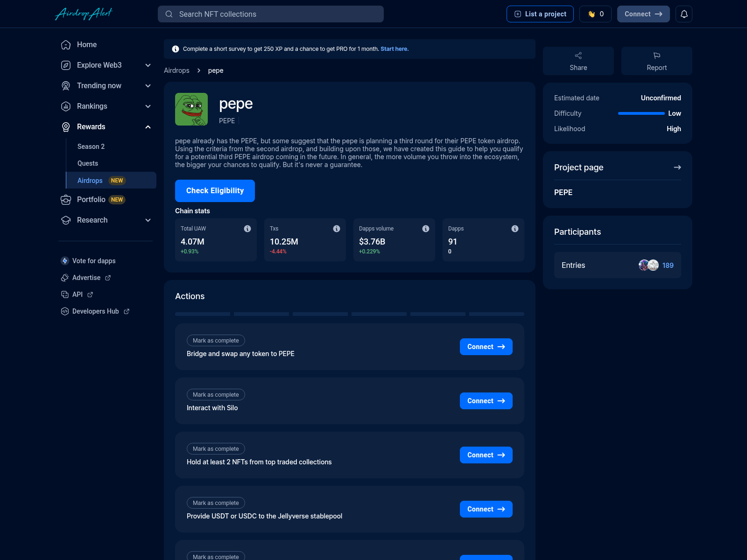The width and height of the screenshot is (747, 560).
Task: Open the Share panel icon
Action: tap(578, 56)
